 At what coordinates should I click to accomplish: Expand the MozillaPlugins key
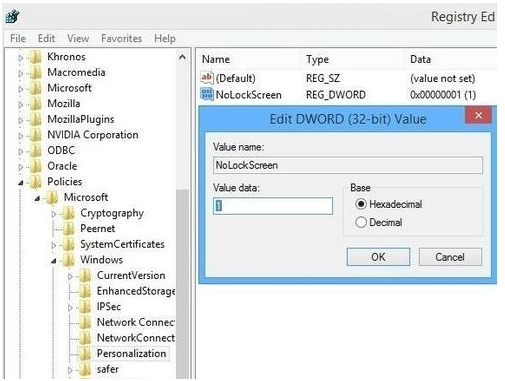[21, 120]
